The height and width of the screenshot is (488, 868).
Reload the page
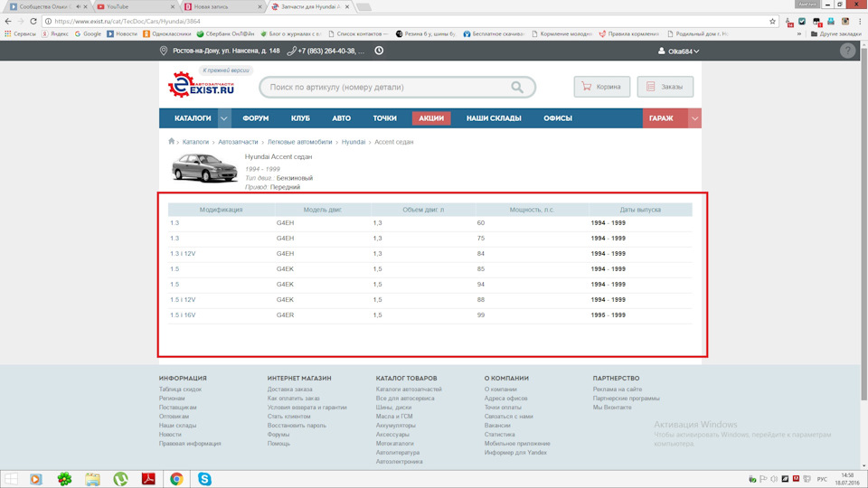coord(33,21)
